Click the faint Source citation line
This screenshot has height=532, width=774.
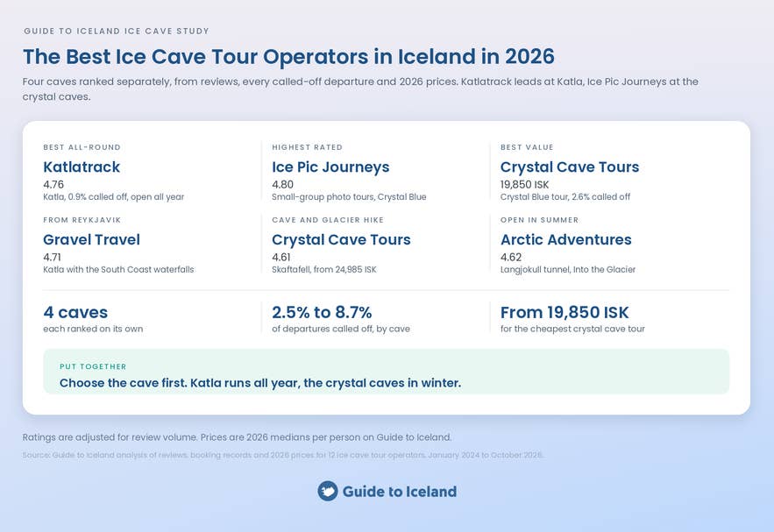pos(283,455)
